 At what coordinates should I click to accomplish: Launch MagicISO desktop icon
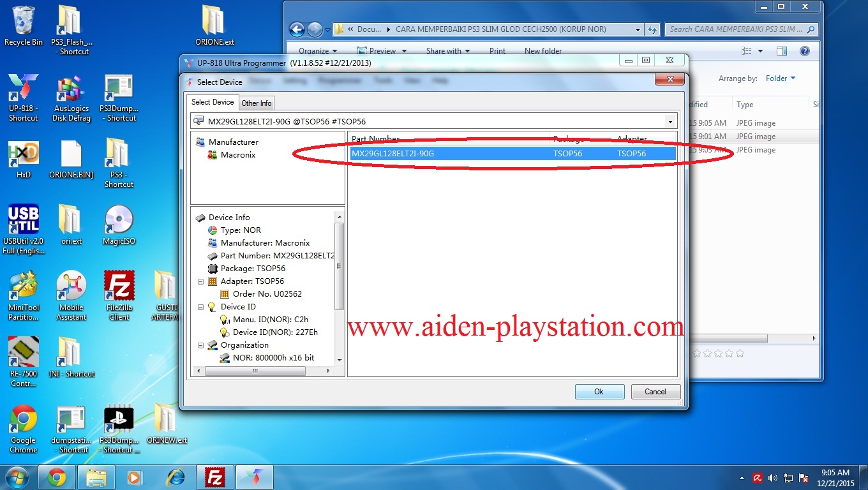pos(119,225)
